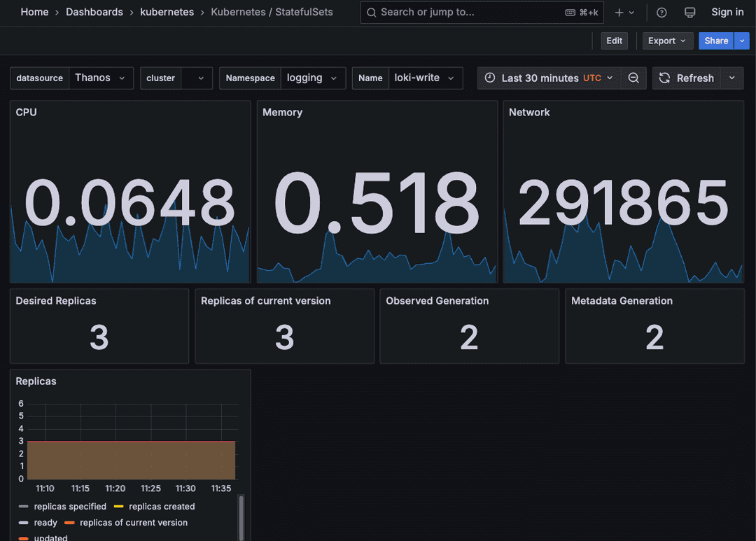Toggle the replicas of current version legend
Screen dimensions: 756x541
(x=134, y=523)
